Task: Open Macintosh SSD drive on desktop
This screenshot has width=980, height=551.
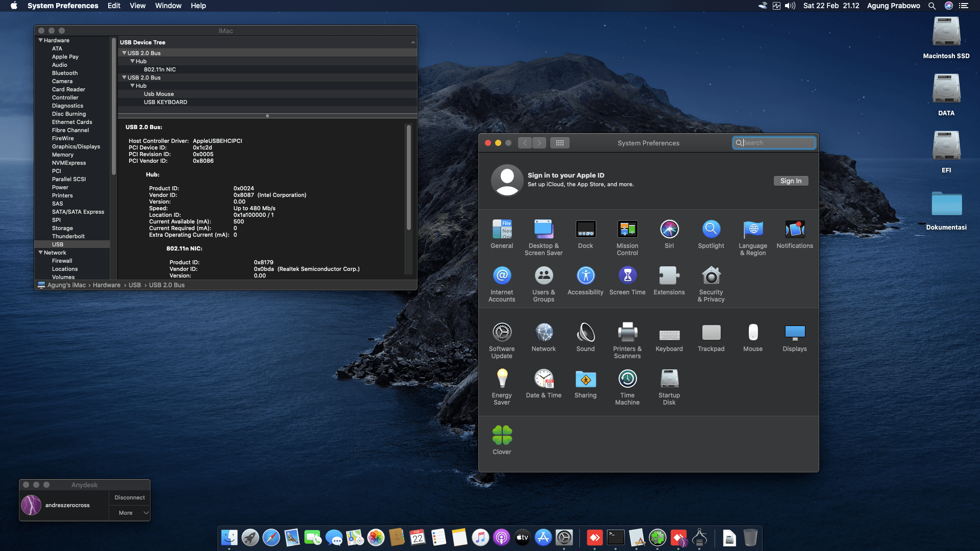Action: (946, 38)
